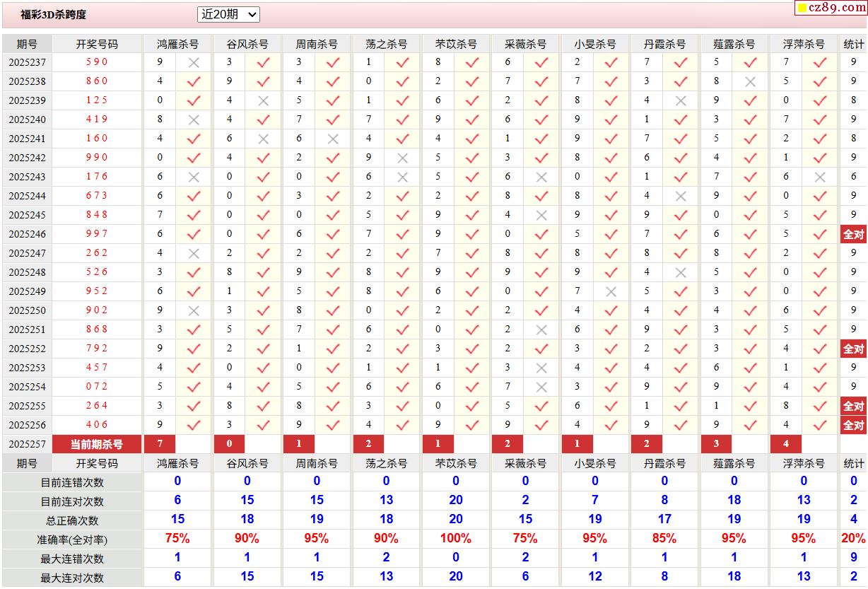The height and width of the screenshot is (589, 868).
Task: Click the X mark for 采薇杀号 in row 2025254
Action: tap(541, 387)
